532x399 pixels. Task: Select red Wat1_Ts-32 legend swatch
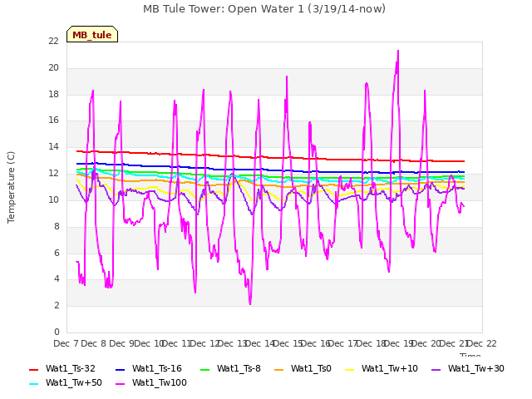pyautogui.click(x=34, y=369)
